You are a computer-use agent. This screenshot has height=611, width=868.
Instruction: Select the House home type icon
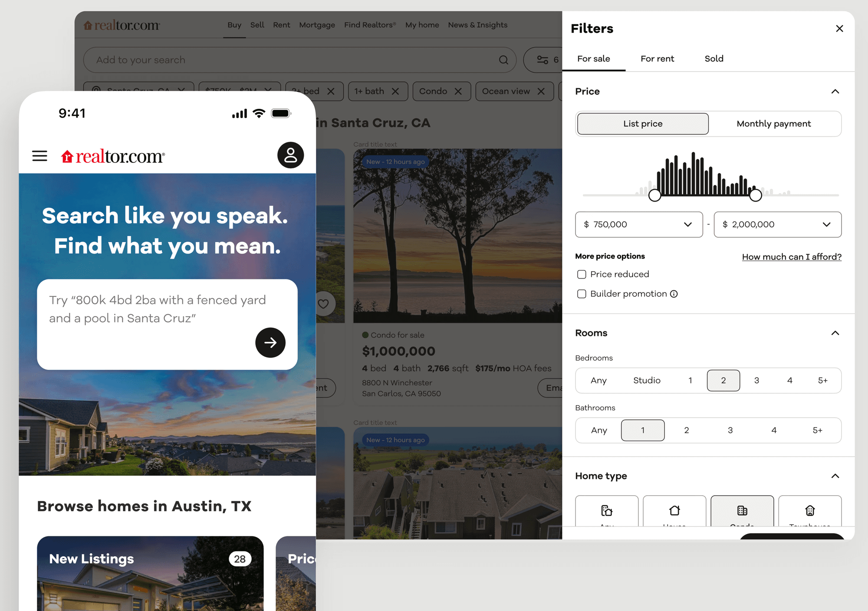tap(674, 511)
